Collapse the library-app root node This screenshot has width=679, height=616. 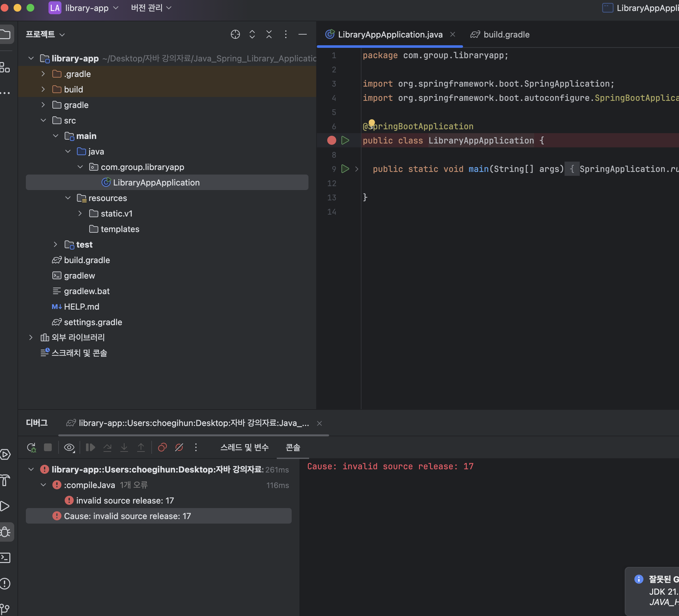(31, 58)
